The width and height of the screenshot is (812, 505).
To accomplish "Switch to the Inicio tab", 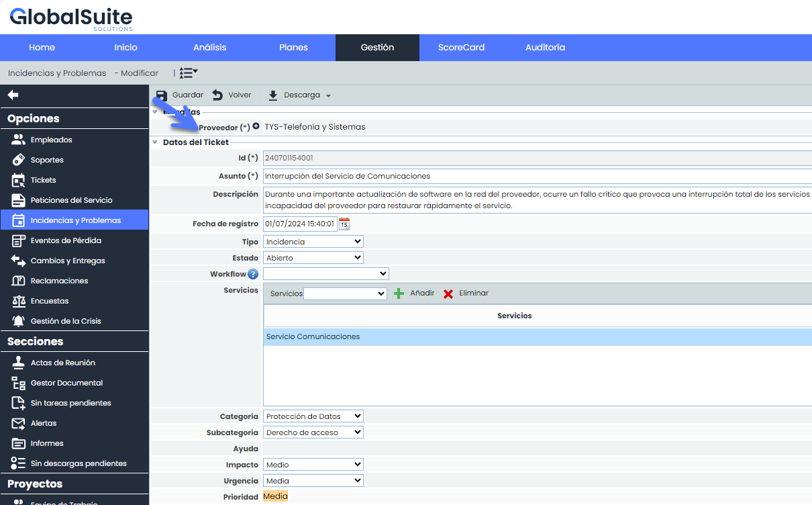I will click(125, 48).
